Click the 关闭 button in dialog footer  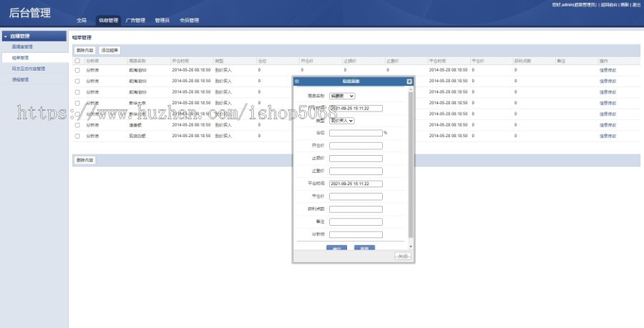coord(403,257)
